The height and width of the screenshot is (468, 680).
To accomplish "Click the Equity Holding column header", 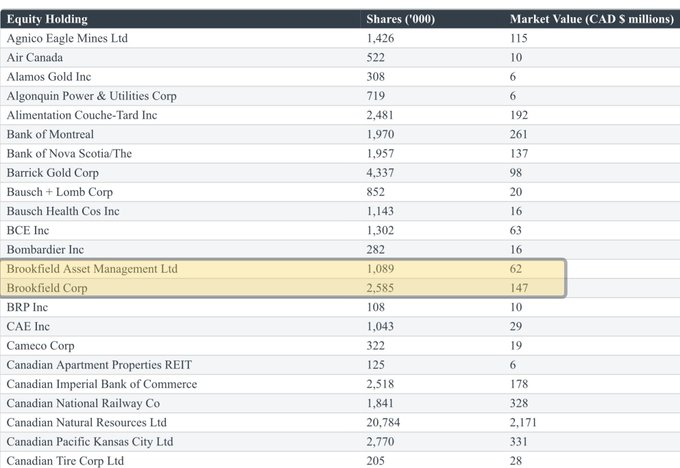I will (47, 19).
